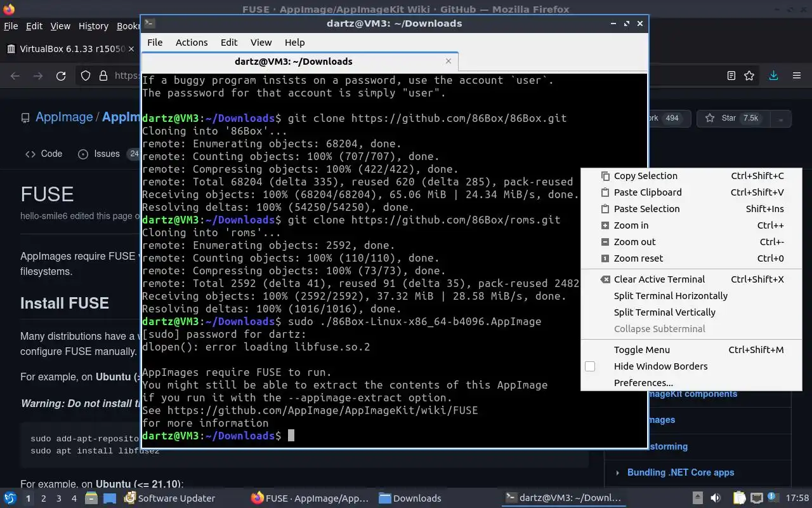This screenshot has width=812, height=508.
Task: Bookmark page with Firefox star icon
Action: [x=749, y=76]
